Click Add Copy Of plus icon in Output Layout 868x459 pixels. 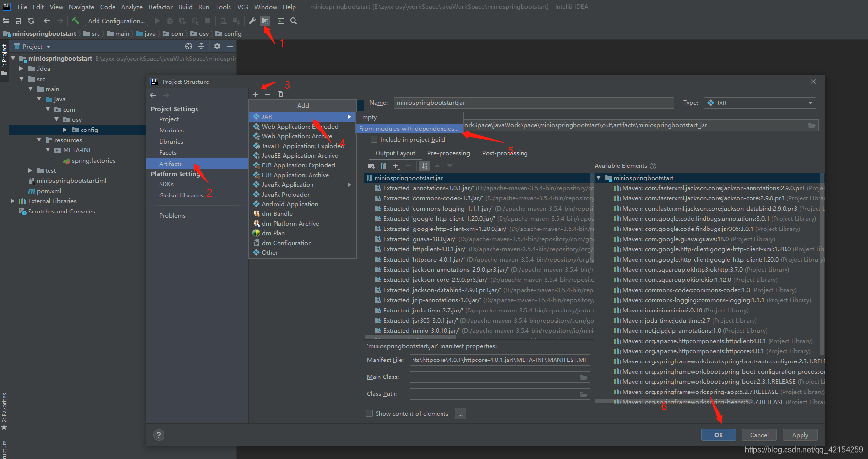tap(396, 166)
